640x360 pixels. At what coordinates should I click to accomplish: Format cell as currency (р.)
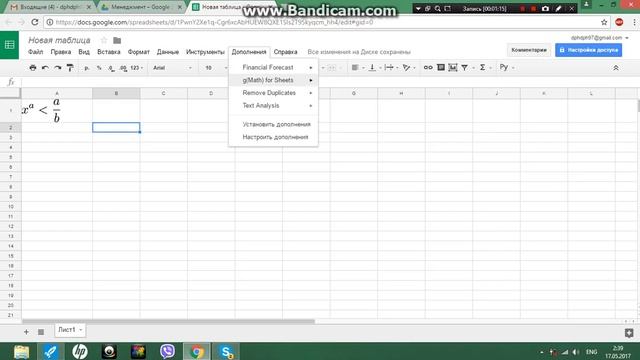[x=87, y=68]
